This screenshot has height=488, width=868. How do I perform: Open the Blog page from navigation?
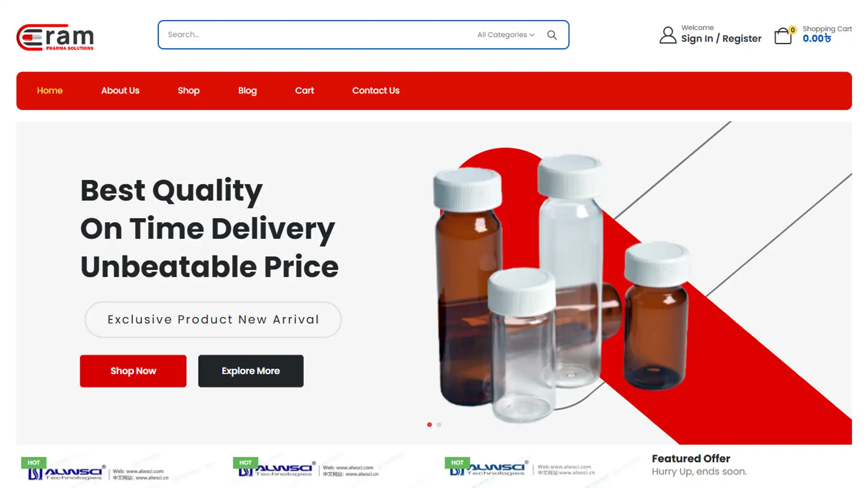point(247,90)
